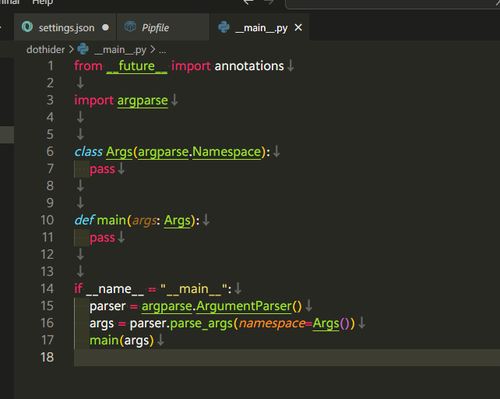Select the __main__.py editor tab

pos(259,27)
